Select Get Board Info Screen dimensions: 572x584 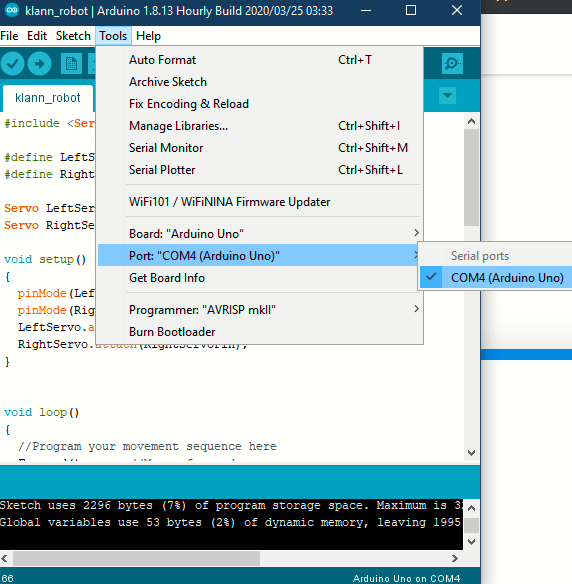point(260,277)
